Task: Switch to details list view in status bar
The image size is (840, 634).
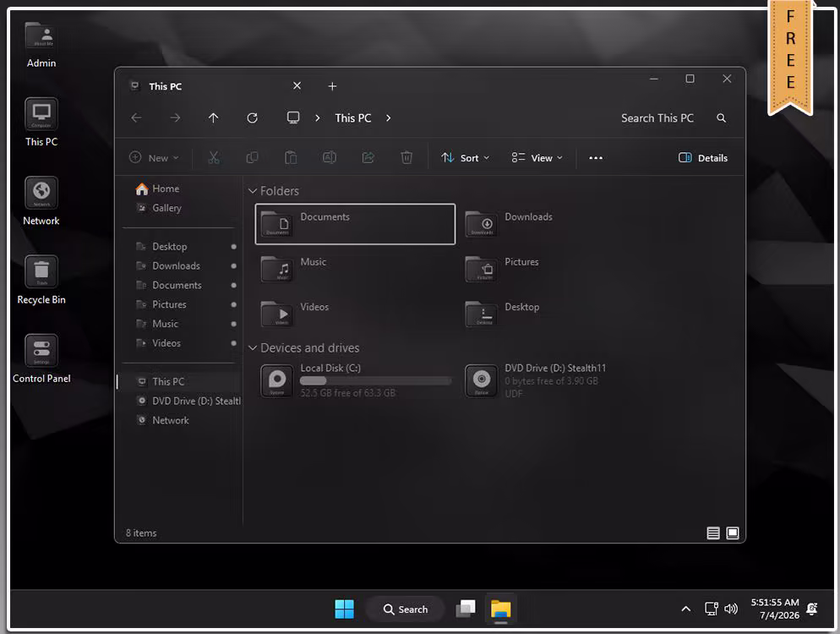Action: (x=713, y=533)
